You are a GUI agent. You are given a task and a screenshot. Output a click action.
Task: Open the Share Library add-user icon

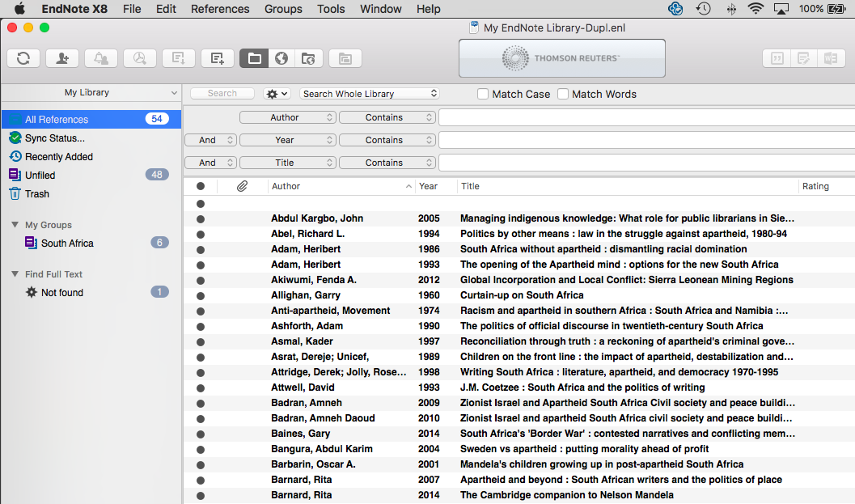tap(62, 58)
